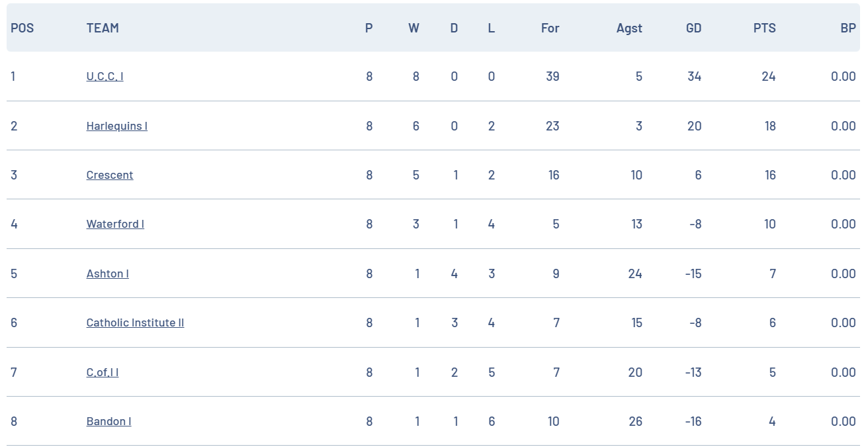Click the BP column header

(847, 28)
